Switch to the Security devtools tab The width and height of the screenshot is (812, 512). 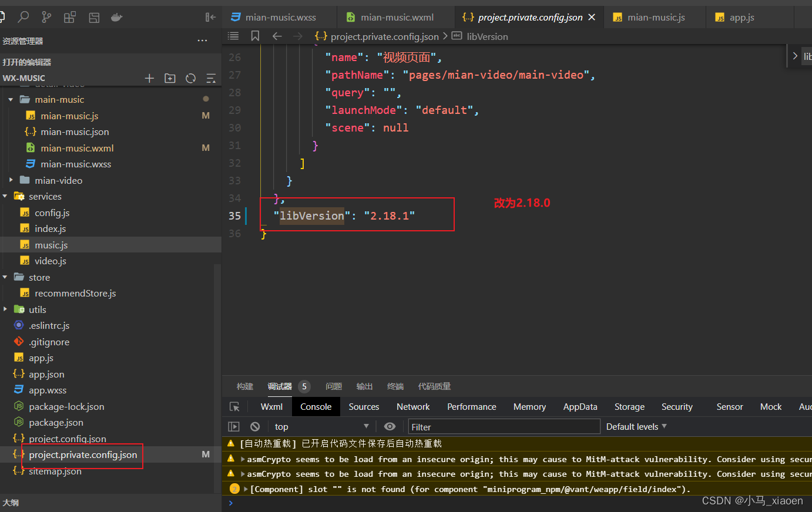point(677,406)
